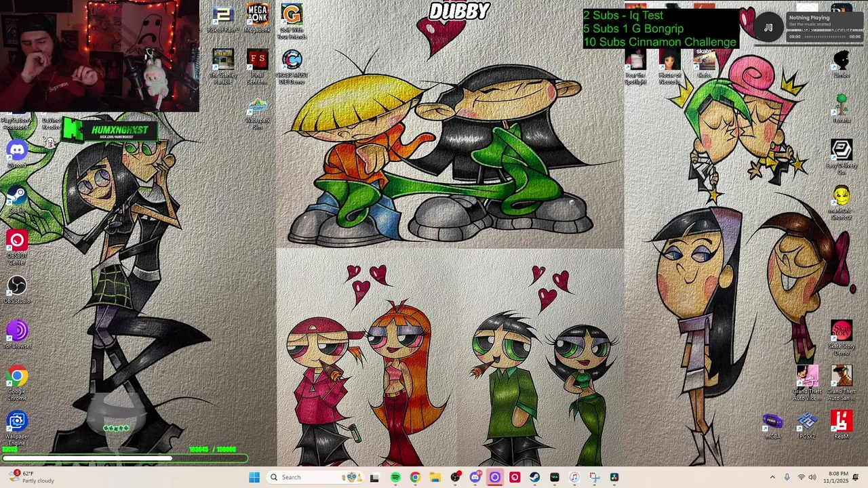The width and height of the screenshot is (868, 488).
Task: Switch to OBS Studio in taskbar
Action: (x=455, y=477)
